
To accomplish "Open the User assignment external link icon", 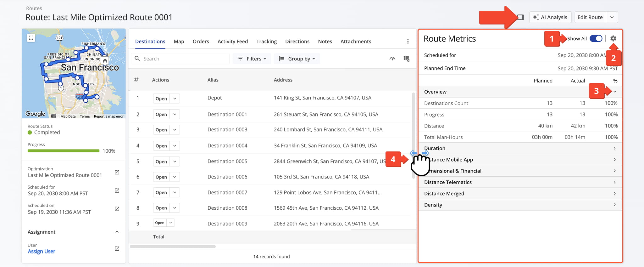I will [117, 248].
